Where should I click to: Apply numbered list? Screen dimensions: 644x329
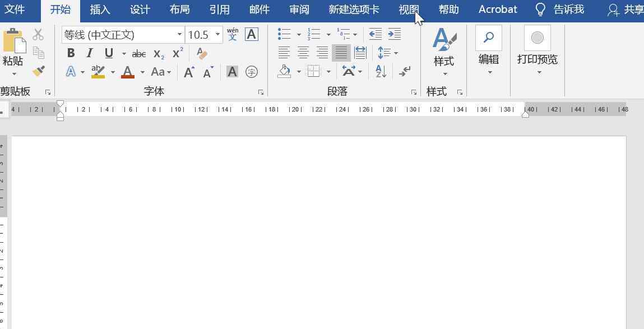click(x=314, y=34)
